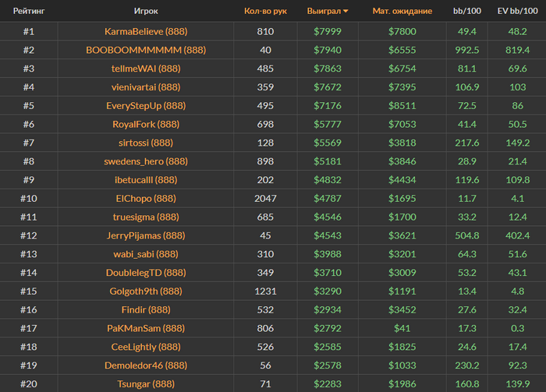Select Golgoth9th (888) player name
The image size is (546, 392).
pos(146,291)
